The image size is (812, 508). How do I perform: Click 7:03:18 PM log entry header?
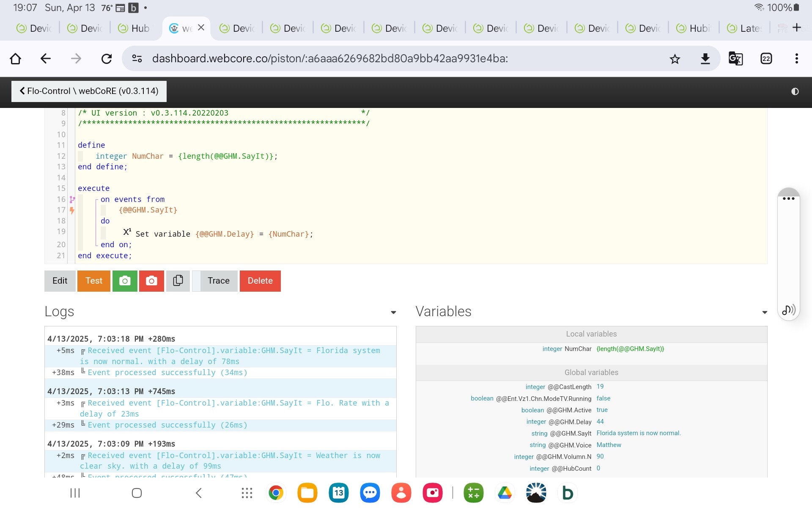pyautogui.click(x=111, y=339)
